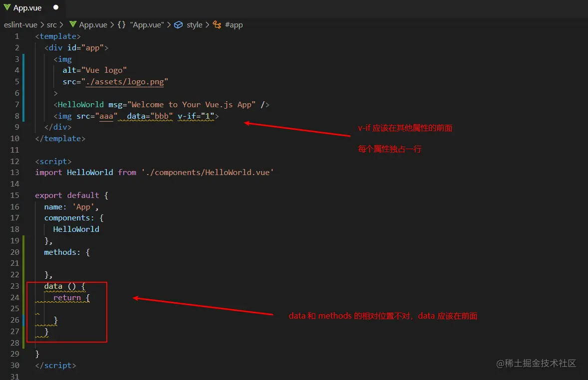Click the opening template tag on line 1
The image size is (588, 380).
[58, 36]
